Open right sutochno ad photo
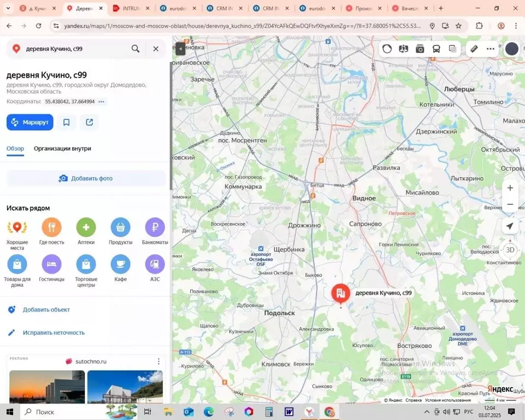 click(125, 387)
